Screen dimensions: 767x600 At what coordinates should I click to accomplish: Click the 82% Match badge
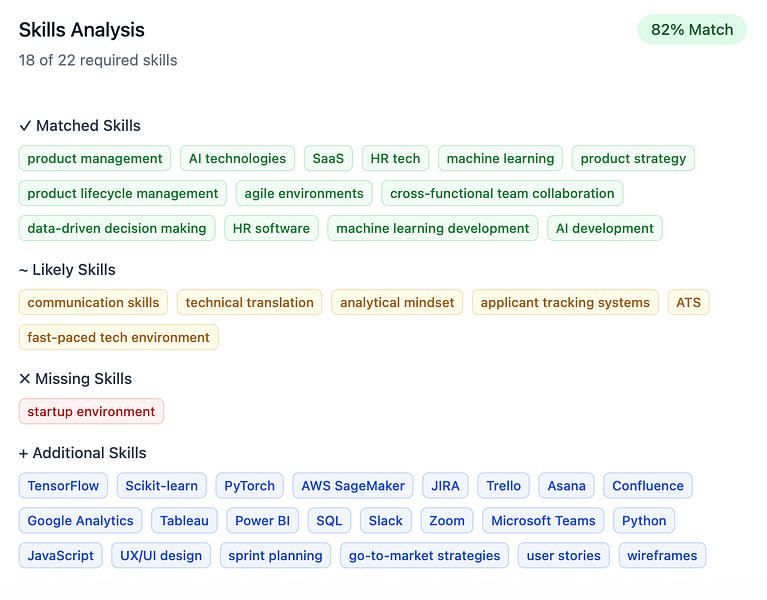[x=692, y=30]
